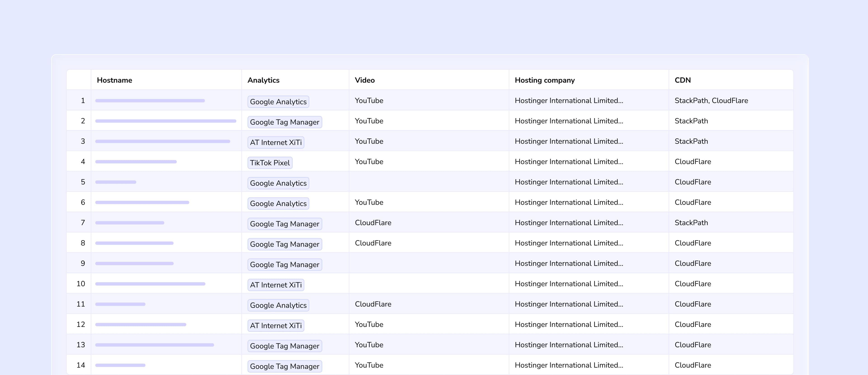Image resolution: width=868 pixels, height=375 pixels.
Task: Select the Google Analytics tag in row 5
Action: pyautogui.click(x=278, y=183)
